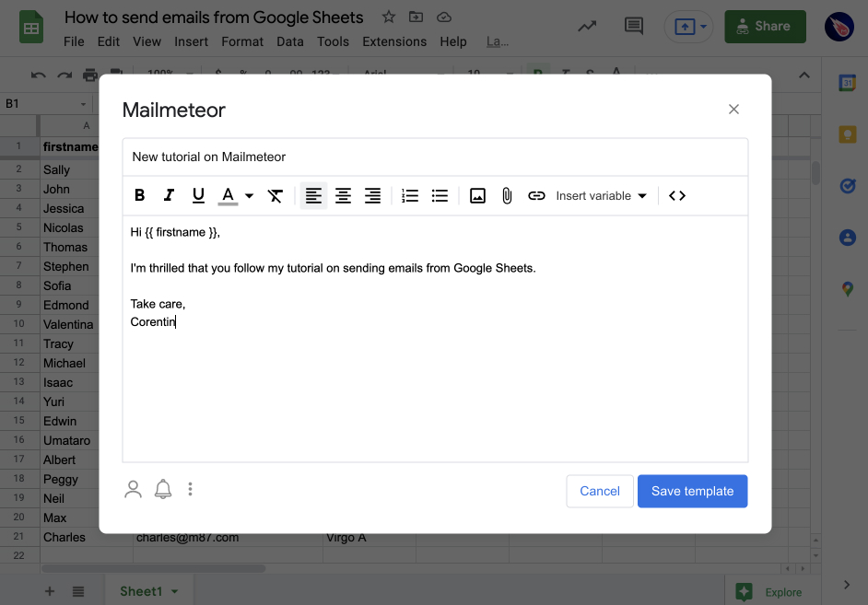Open the Extensions menu
868x605 pixels.
394,41
